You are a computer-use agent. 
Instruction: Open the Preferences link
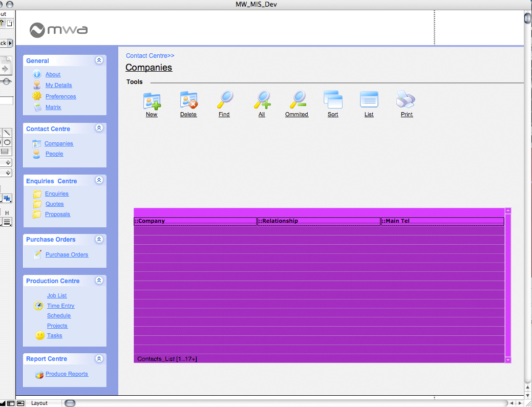pos(60,96)
